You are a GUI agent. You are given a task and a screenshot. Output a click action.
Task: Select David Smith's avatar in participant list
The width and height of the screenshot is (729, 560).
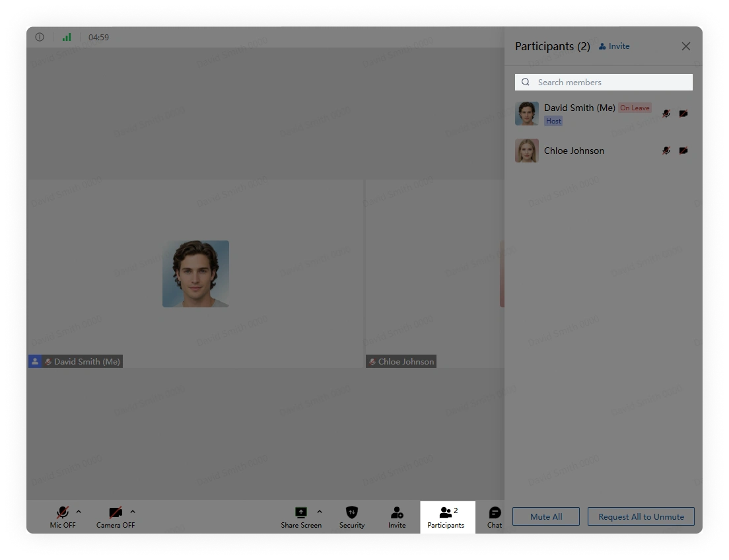527,114
